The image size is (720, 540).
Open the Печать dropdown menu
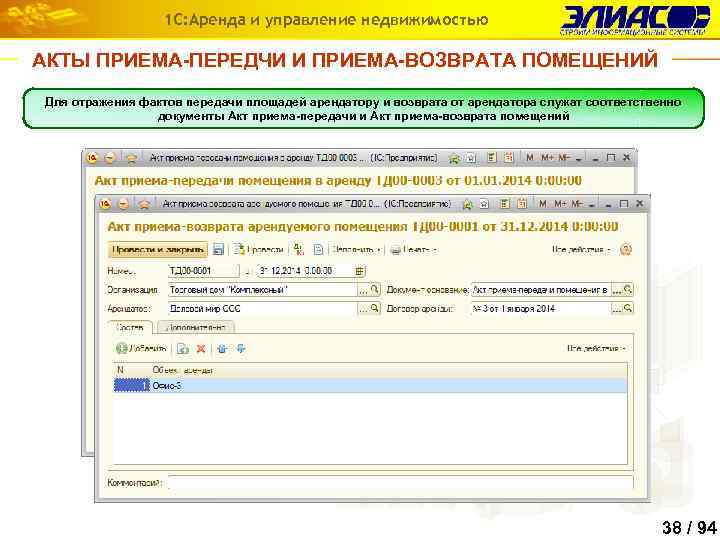(x=413, y=250)
